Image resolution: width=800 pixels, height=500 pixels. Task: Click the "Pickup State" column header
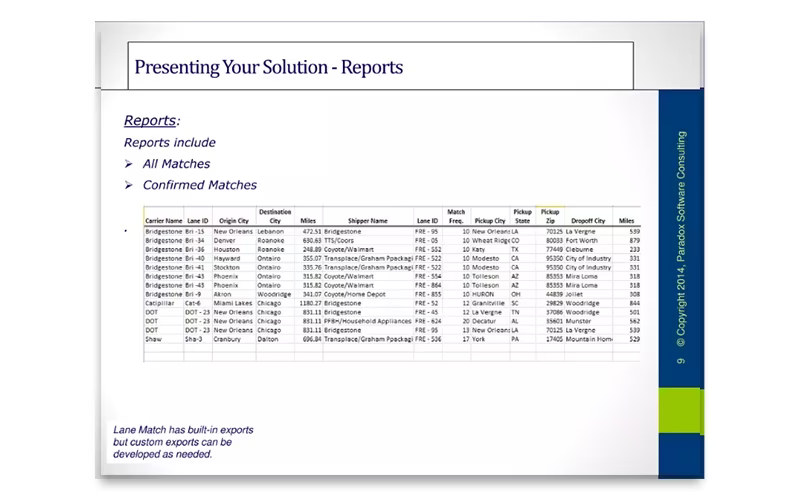[x=522, y=216]
